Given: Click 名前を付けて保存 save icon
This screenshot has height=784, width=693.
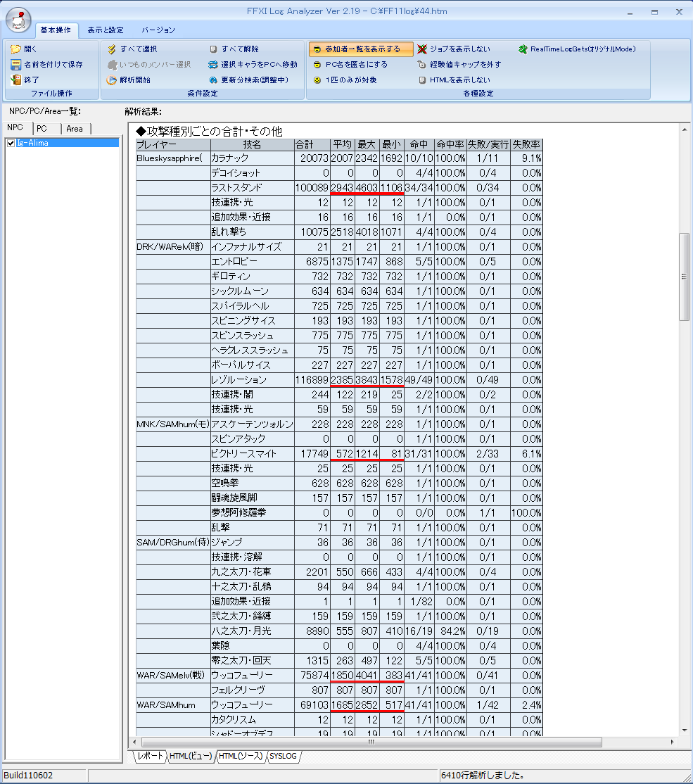Looking at the screenshot, I should 16,65.
